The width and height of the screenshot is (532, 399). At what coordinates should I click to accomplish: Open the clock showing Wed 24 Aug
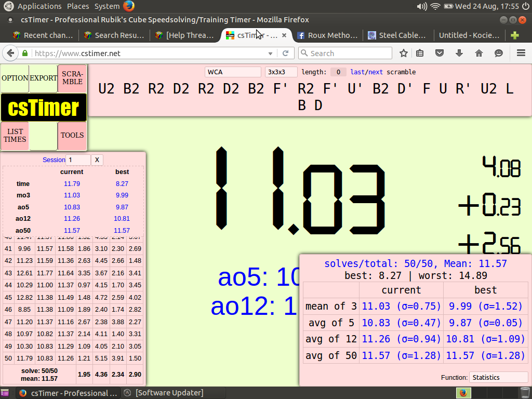pos(487,6)
